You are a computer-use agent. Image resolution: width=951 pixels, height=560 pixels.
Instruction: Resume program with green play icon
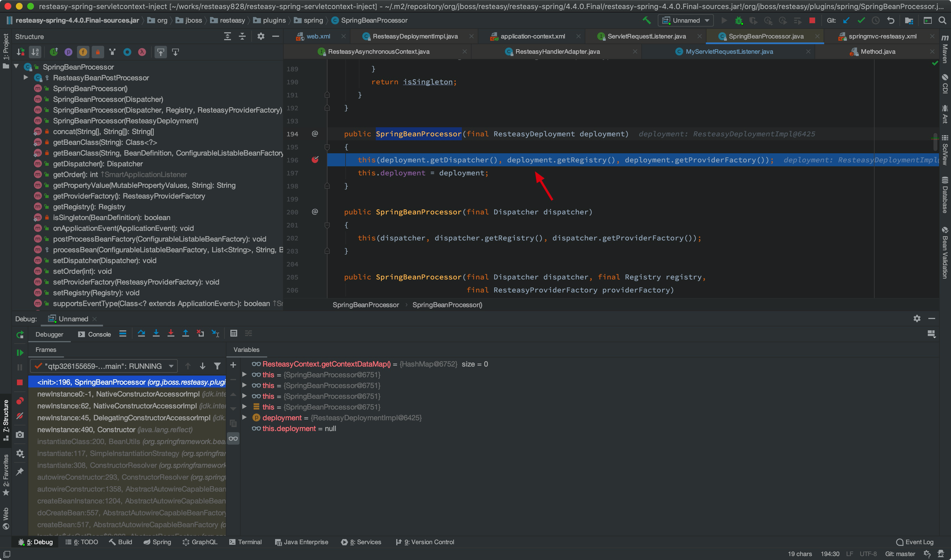20,352
